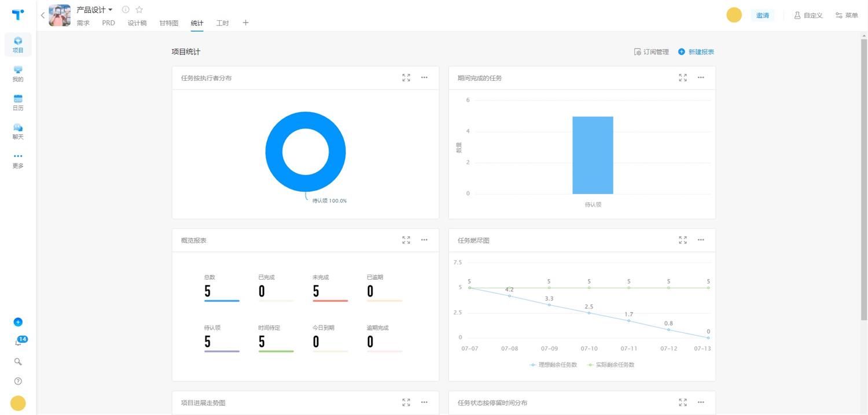868x415 pixels.
Task: Click the blue plus create button in sidebar
Action: coord(18,322)
